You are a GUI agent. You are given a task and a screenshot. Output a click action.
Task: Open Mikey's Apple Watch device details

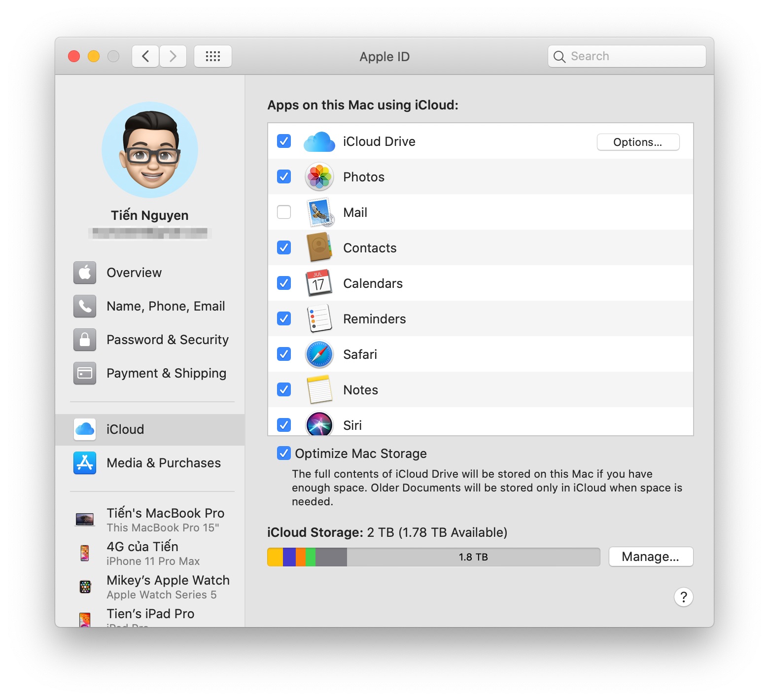coord(150,587)
